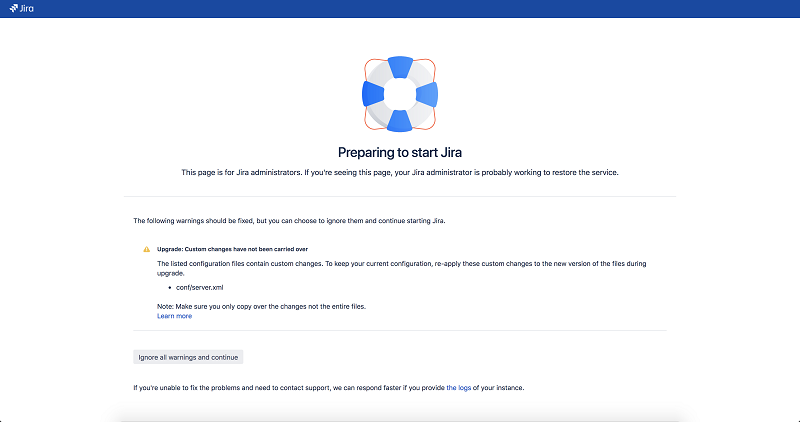
Task: Click the bottom blue segment of the lifebuoy
Action: pyautogui.click(x=399, y=121)
